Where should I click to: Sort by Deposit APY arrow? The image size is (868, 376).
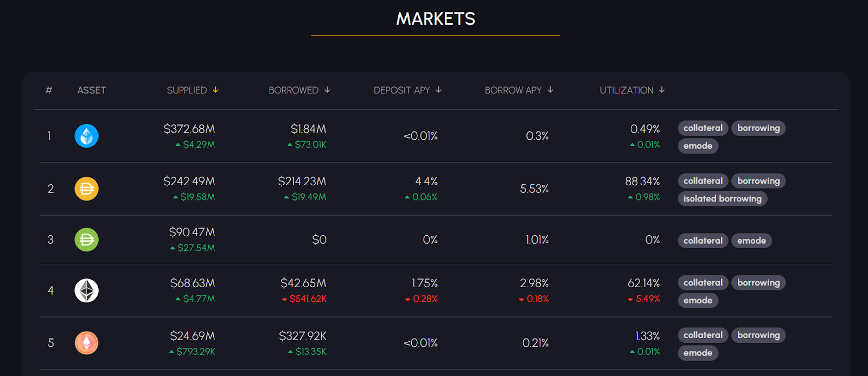[x=438, y=90]
